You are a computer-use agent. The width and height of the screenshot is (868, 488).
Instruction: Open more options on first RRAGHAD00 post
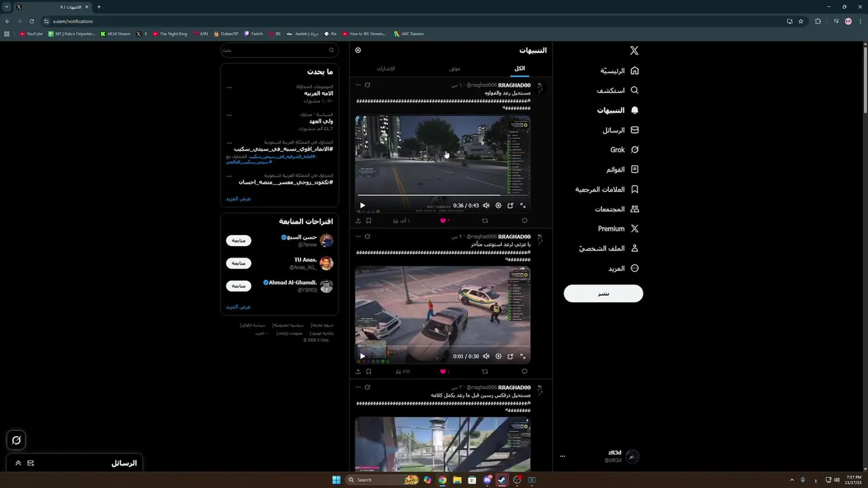[x=358, y=85]
